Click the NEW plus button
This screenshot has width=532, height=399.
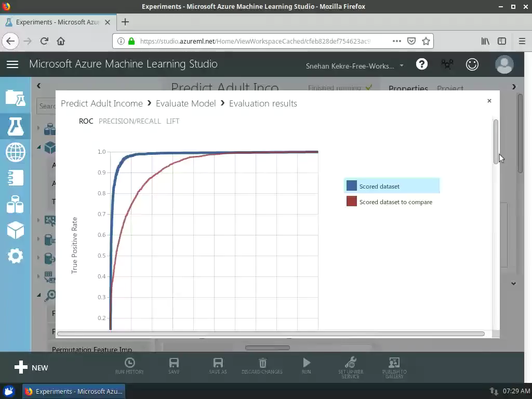click(x=31, y=368)
